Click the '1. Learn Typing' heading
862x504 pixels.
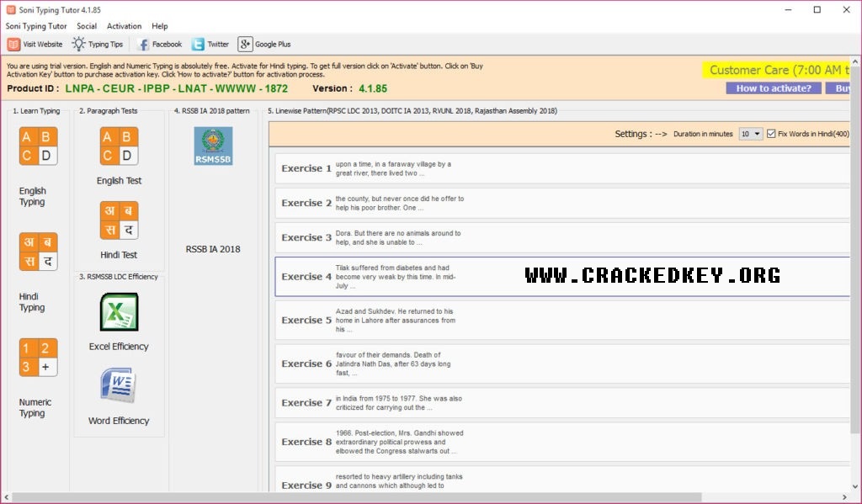point(36,110)
